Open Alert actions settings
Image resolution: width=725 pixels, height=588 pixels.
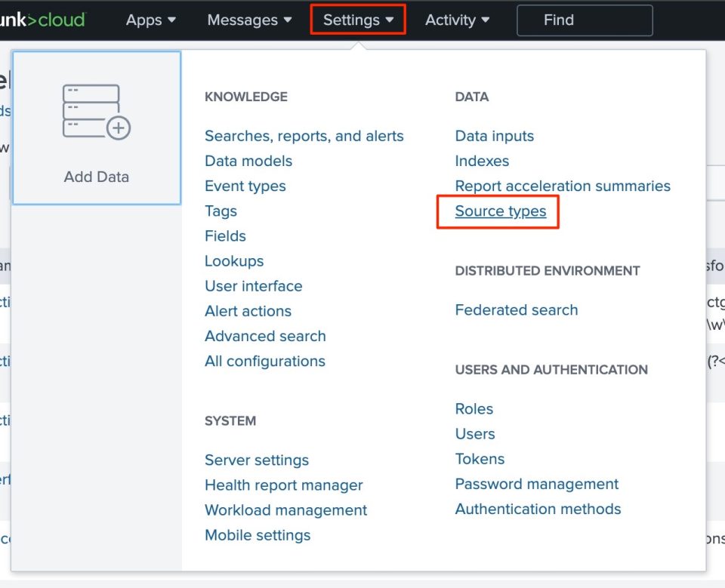click(248, 310)
